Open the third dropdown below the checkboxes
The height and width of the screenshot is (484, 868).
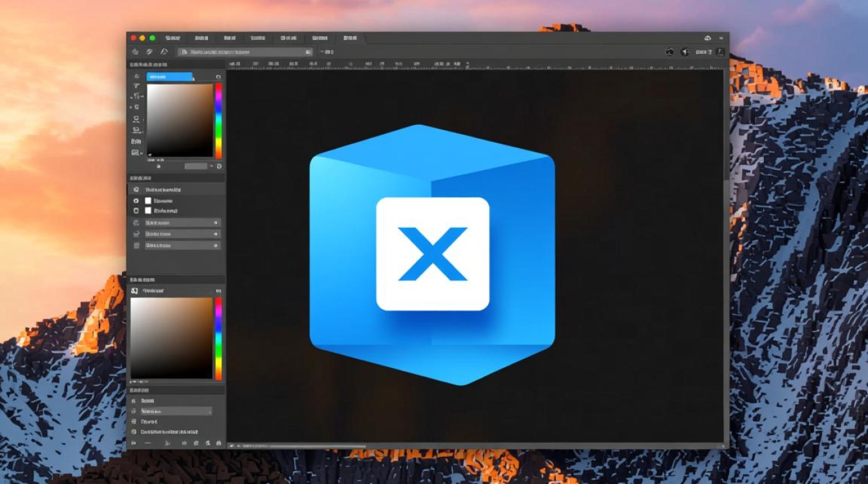[x=182, y=246]
